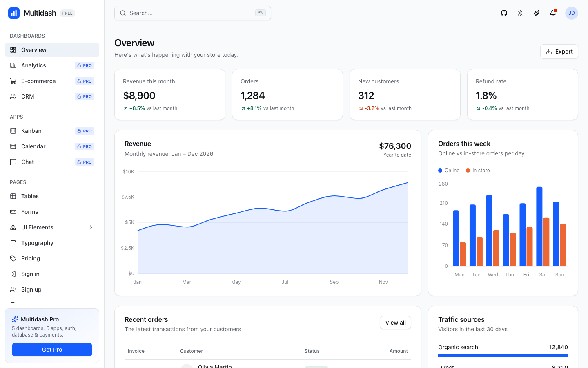Click the Calendar app icon

tap(13, 146)
